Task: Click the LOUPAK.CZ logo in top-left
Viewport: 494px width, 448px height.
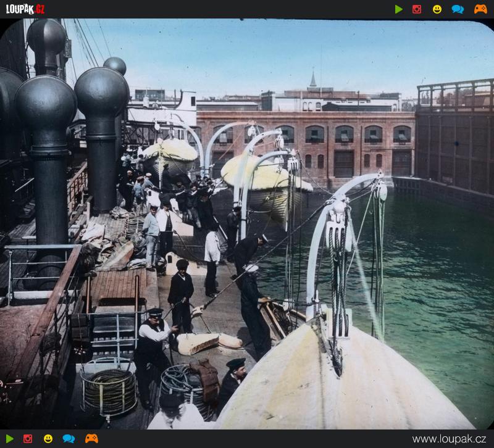Action: click(x=25, y=9)
